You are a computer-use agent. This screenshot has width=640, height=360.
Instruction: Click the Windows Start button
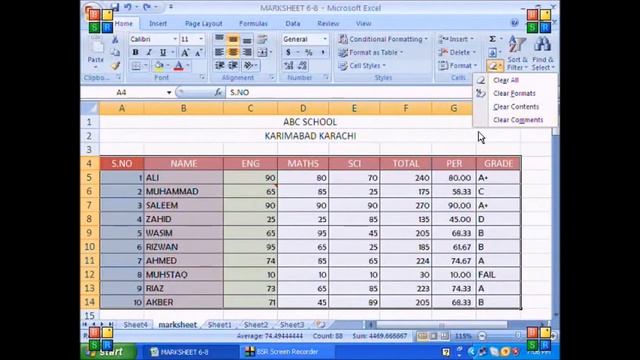click(109, 352)
